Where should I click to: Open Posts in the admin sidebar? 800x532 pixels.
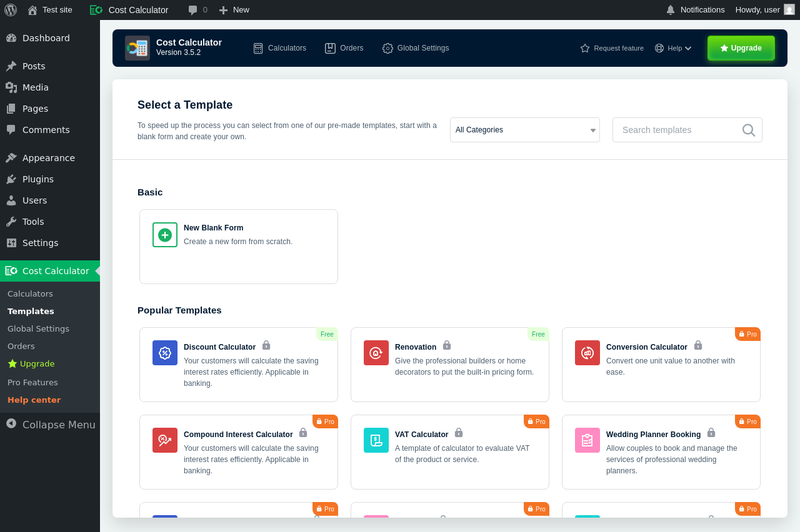pos(50,66)
